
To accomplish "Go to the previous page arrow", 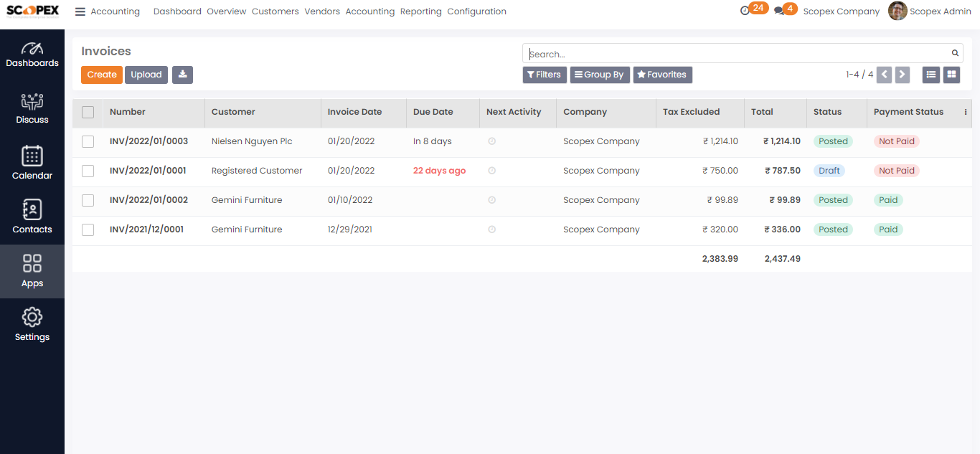I will point(884,75).
